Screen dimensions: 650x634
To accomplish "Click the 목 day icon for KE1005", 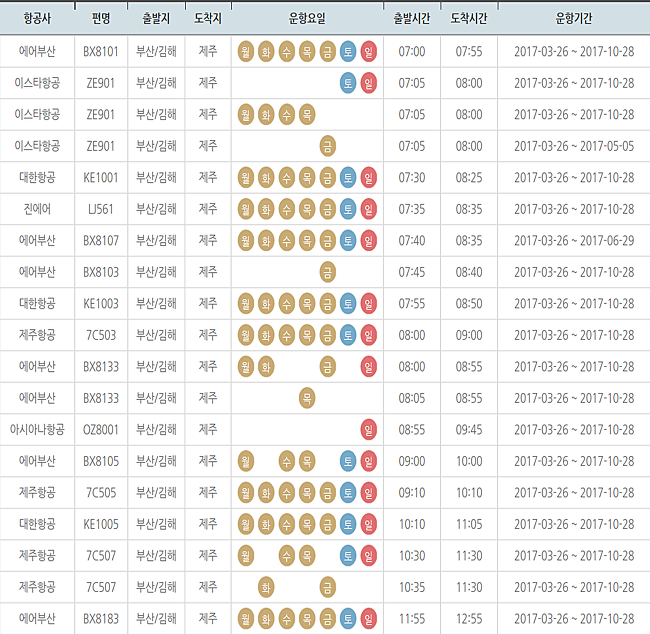I will click(x=307, y=524).
